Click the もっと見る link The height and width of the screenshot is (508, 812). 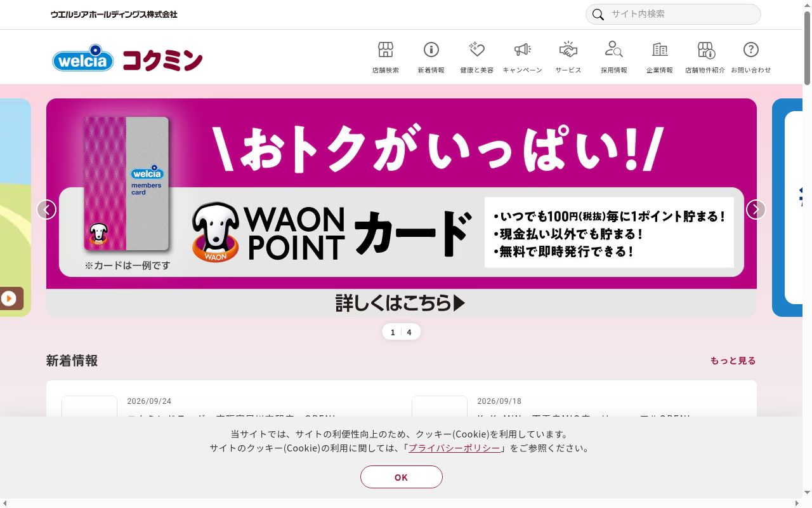click(733, 361)
